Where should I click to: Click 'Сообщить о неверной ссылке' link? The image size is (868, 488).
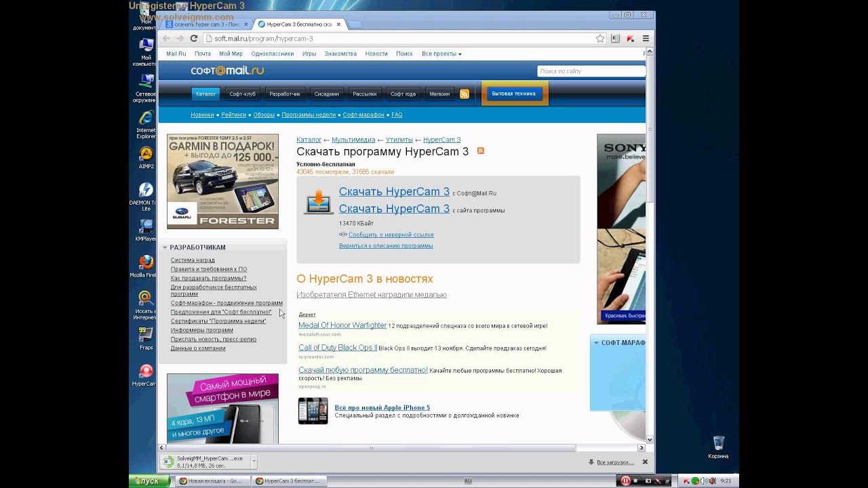point(391,235)
